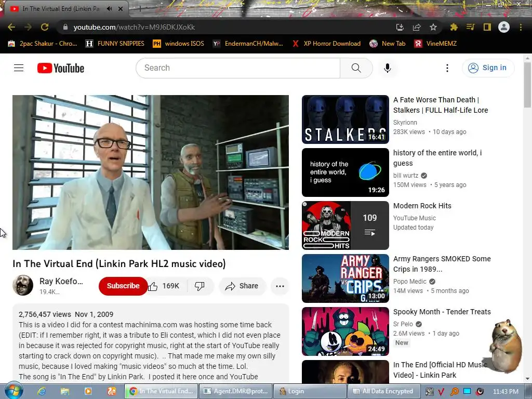Dislike the video with thumbs down
This screenshot has height=399, width=532.
199,286
